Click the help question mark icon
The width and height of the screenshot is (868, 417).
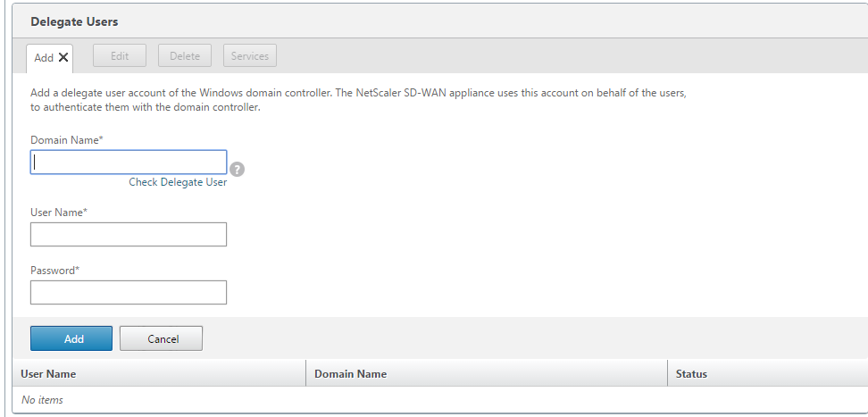click(x=237, y=170)
